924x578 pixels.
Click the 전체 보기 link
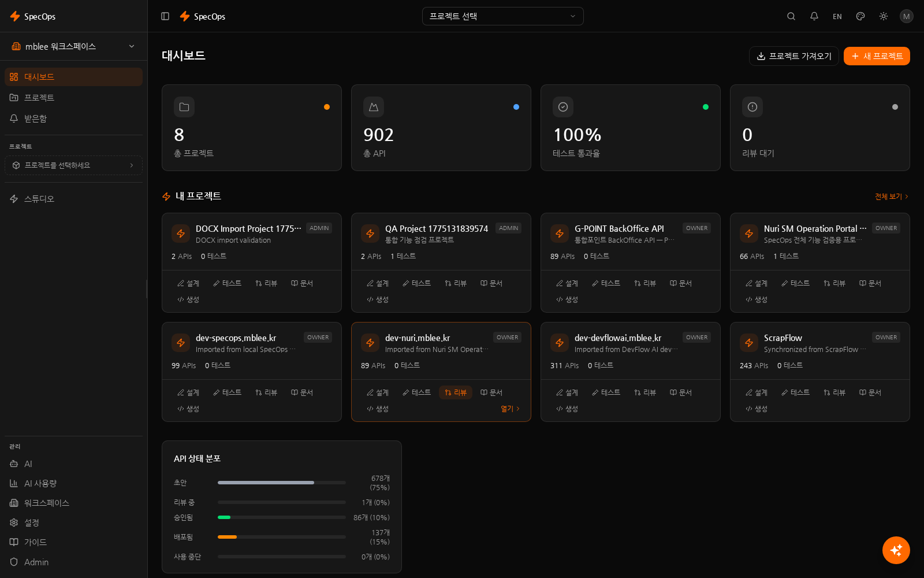point(892,197)
